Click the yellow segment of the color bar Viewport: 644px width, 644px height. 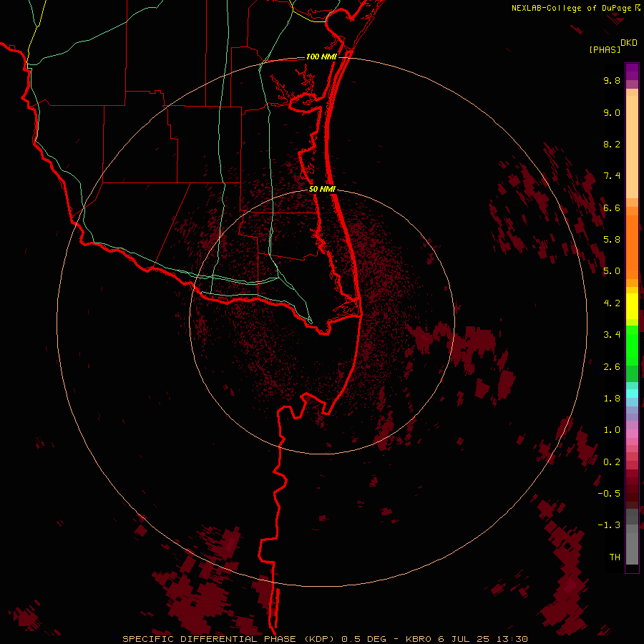click(x=632, y=306)
